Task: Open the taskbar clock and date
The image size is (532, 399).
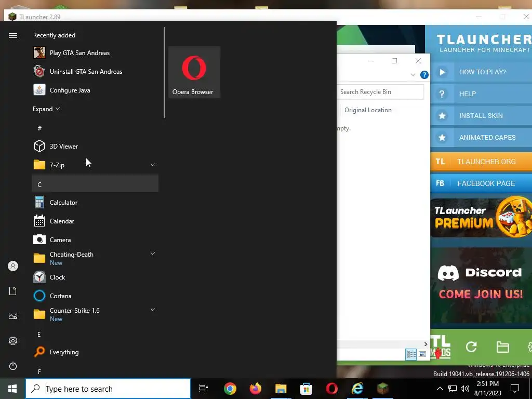Action: (487, 389)
